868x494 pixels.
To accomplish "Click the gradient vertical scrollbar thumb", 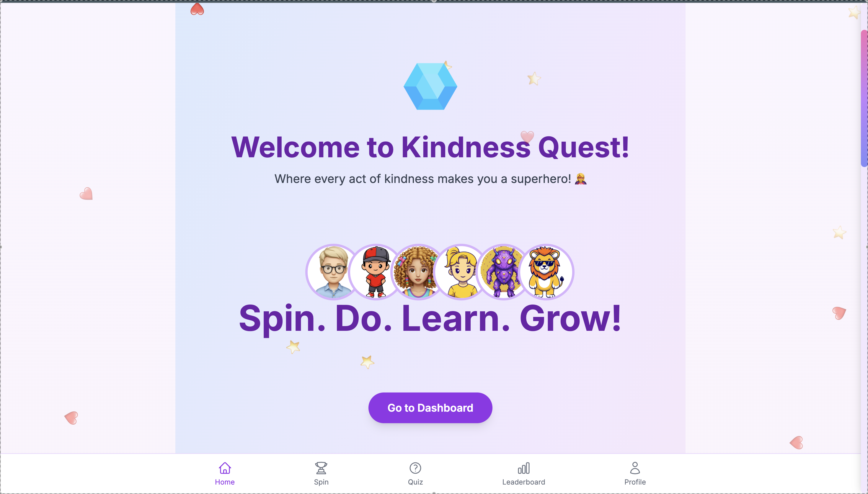I will 864,98.
